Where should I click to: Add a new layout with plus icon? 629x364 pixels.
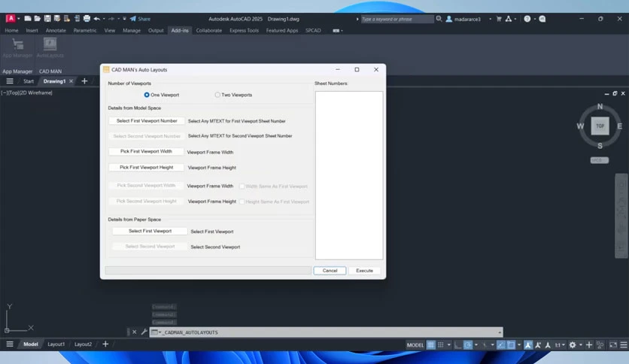pyautogui.click(x=105, y=344)
